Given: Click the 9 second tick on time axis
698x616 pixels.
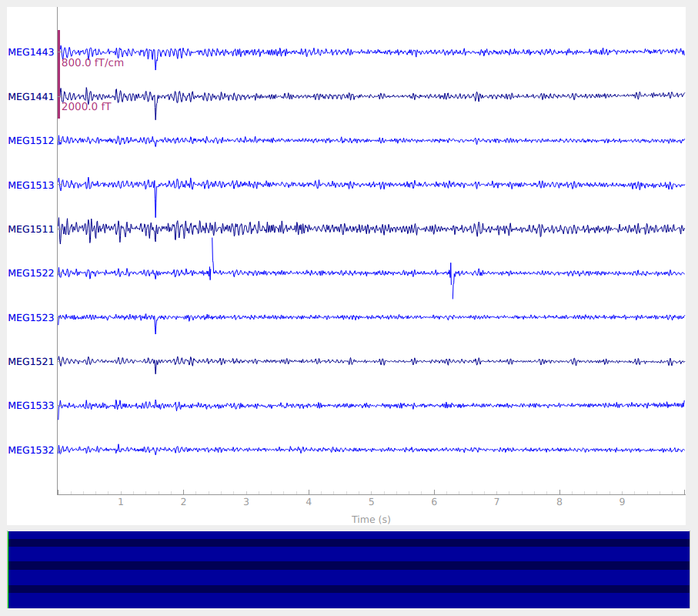Looking at the screenshot, I should click(x=622, y=502).
